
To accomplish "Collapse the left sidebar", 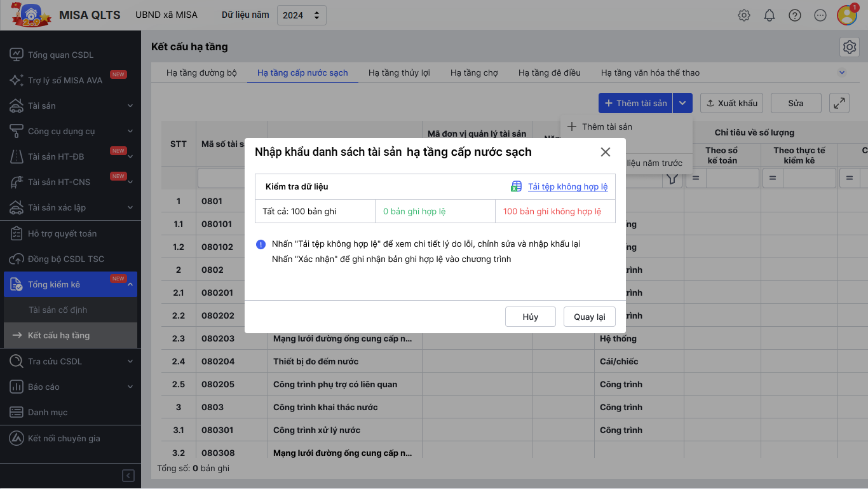I will (128, 476).
